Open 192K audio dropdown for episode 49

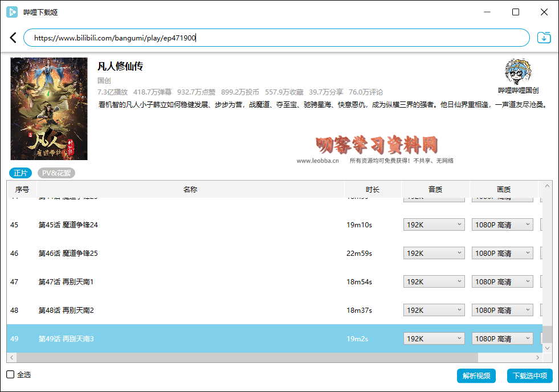[434, 339]
